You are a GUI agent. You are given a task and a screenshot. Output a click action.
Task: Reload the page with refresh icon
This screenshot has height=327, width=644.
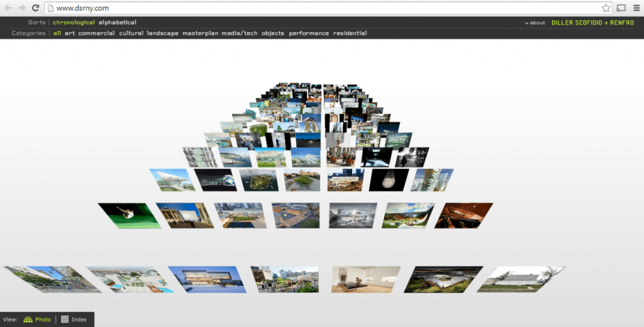(36, 8)
